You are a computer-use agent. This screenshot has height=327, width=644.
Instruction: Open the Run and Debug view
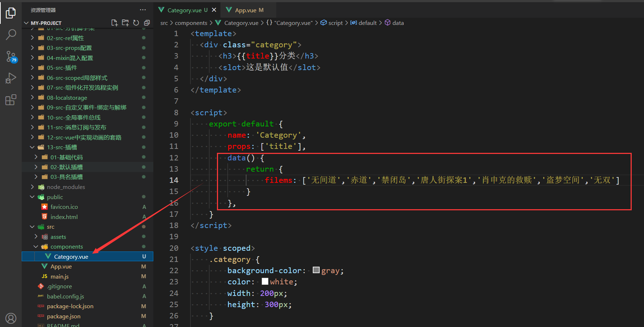[11, 78]
